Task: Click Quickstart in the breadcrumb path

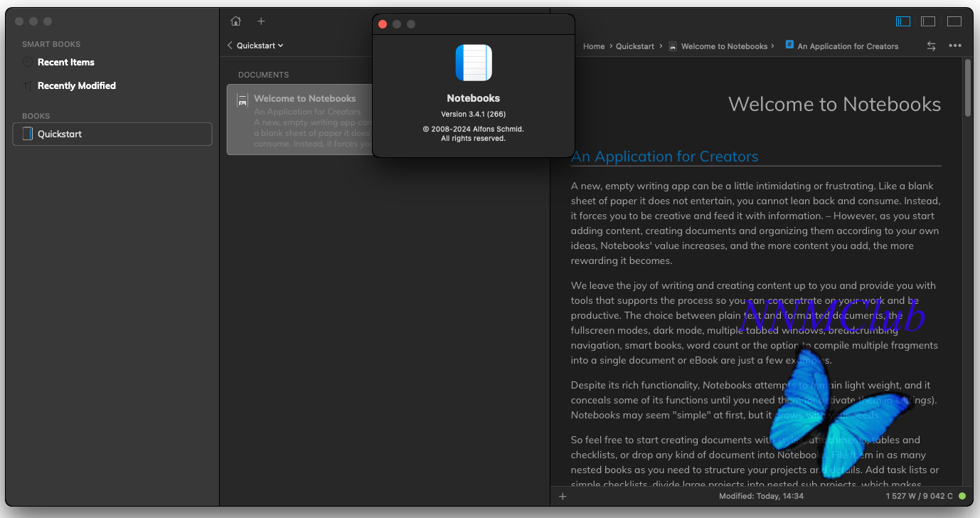Action: [x=634, y=46]
